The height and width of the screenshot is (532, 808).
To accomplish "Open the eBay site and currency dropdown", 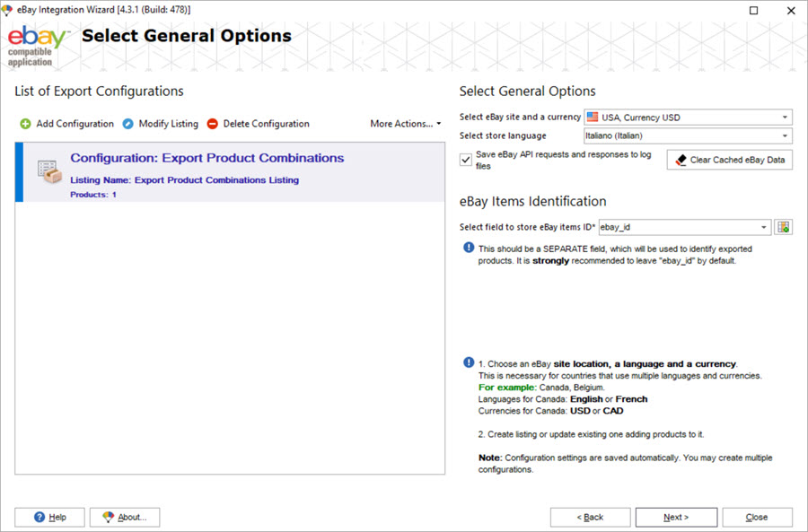I will click(x=688, y=117).
